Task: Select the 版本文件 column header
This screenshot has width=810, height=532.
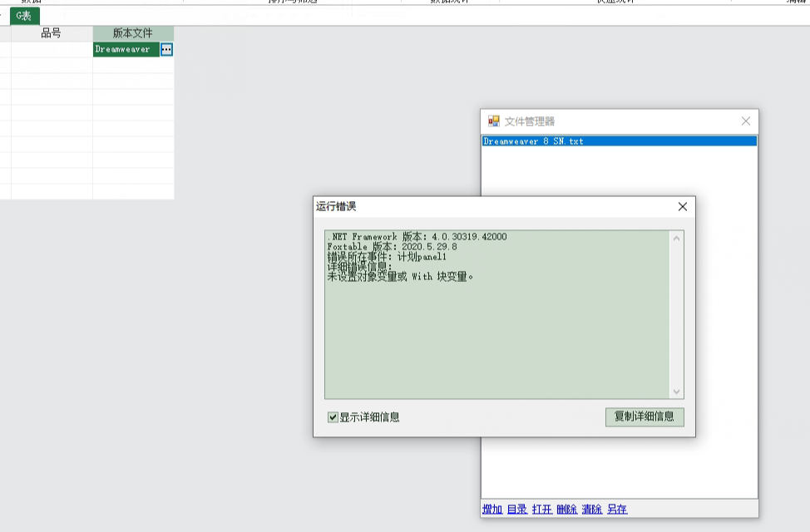Action: pyautogui.click(x=133, y=33)
